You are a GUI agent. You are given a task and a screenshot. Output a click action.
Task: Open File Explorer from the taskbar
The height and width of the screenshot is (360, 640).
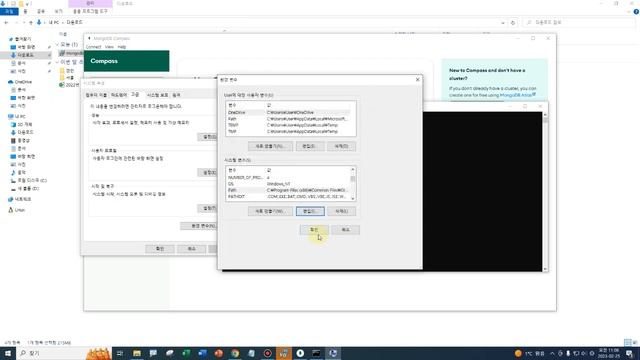point(137,353)
